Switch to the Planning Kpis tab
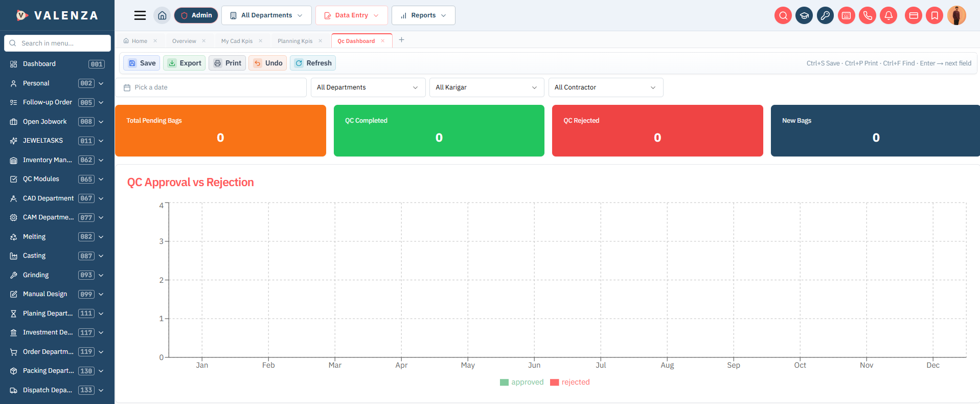This screenshot has height=404, width=980. (295, 41)
